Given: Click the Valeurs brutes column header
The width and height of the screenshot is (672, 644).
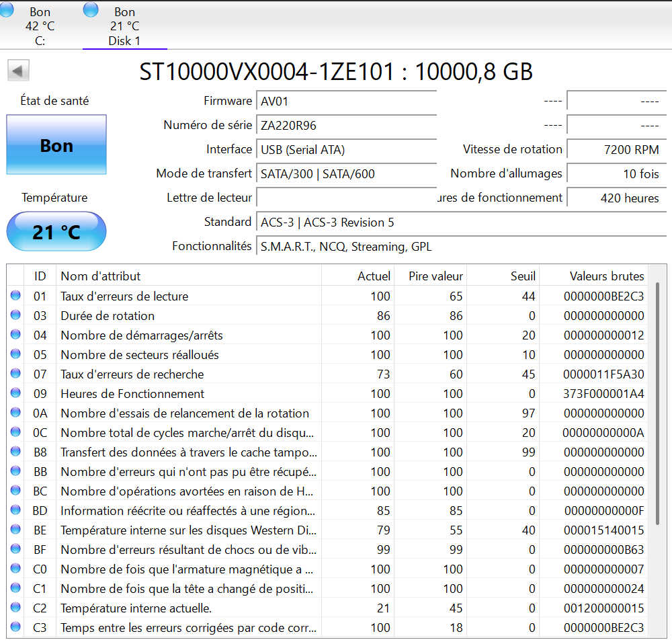Looking at the screenshot, I should [x=593, y=276].
